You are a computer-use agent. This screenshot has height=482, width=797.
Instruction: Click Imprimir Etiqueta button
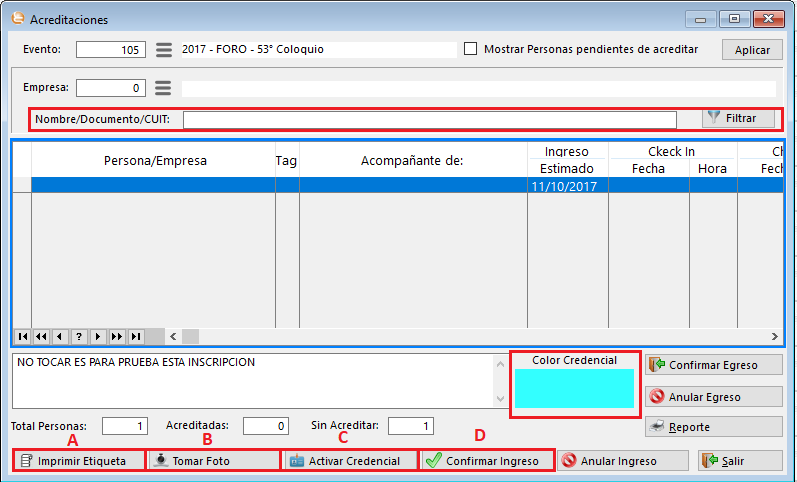pyautogui.click(x=79, y=461)
